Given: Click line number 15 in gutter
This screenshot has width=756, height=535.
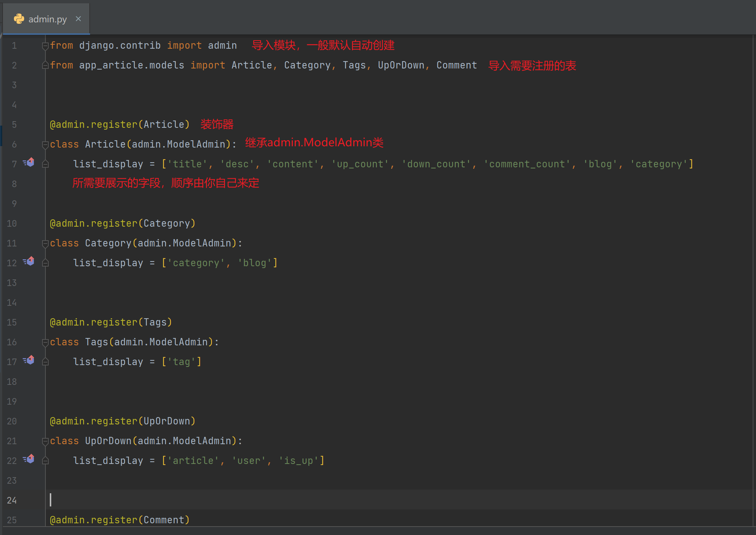Looking at the screenshot, I should pyautogui.click(x=12, y=323).
